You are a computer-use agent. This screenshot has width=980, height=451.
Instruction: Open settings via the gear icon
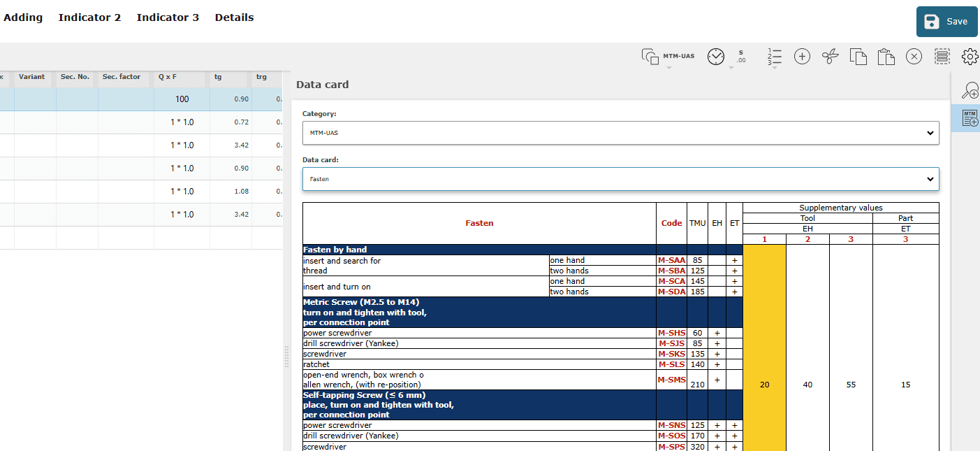pyautogui.click(x=970, y=57)
